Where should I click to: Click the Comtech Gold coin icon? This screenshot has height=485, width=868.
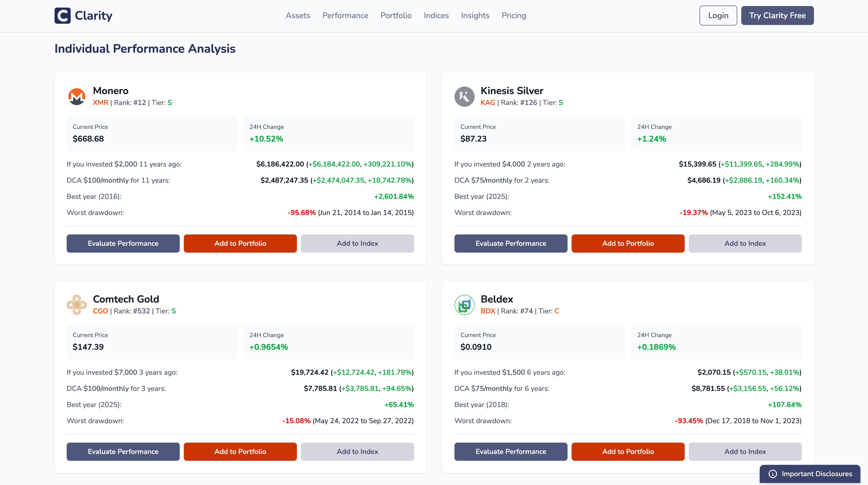point(77,305)
